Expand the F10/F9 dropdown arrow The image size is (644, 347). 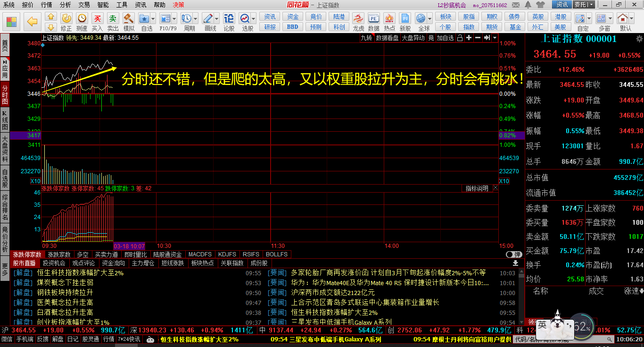tap(174, 19)
